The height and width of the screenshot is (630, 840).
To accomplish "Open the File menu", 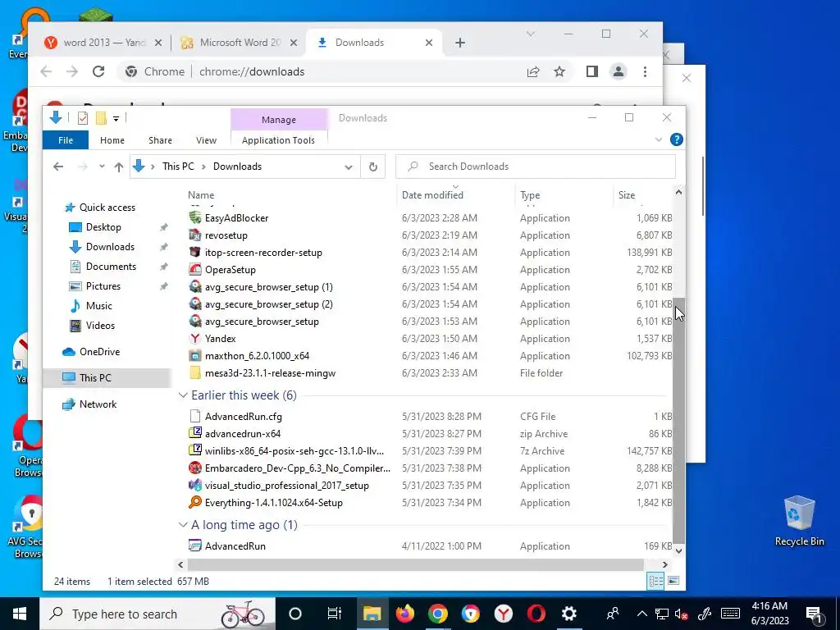I will [x=66, y=139].
